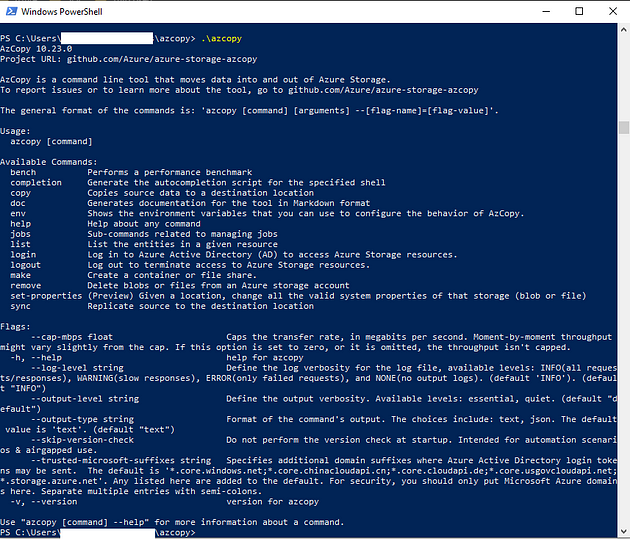Click the 'env' command name

[x=18, y=214]
